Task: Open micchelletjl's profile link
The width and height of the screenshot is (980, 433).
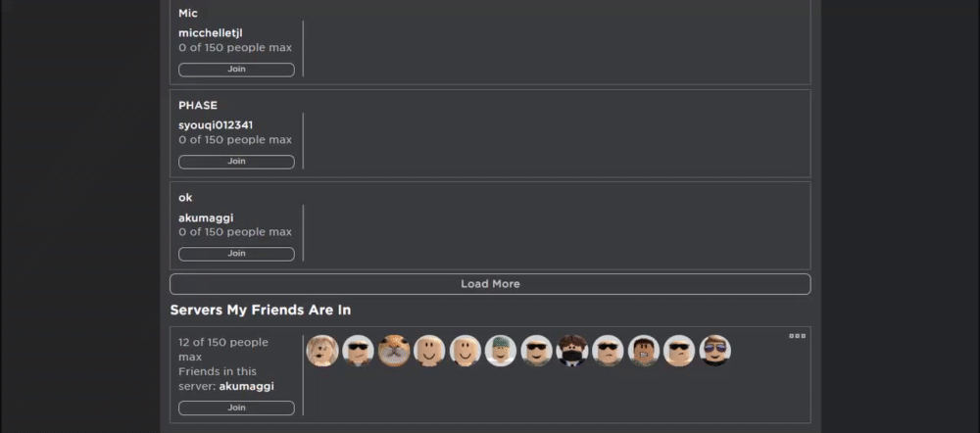Action: (211, 32)
